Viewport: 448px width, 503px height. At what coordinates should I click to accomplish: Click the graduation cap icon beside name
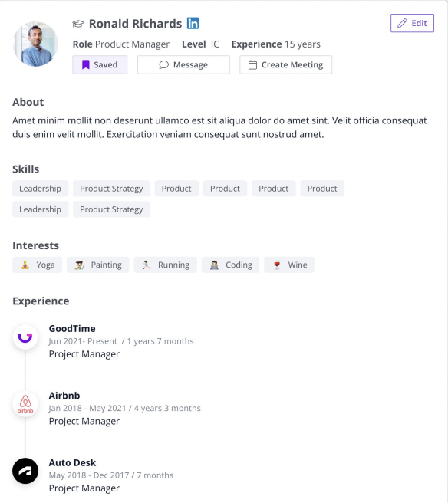(78, 24)
